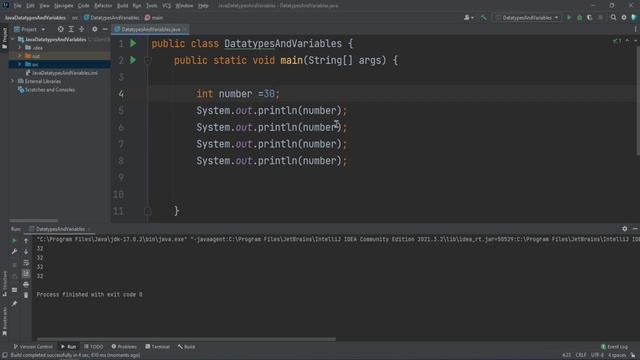
Task: Expand the out folder
Action: (x=20, y=56)
